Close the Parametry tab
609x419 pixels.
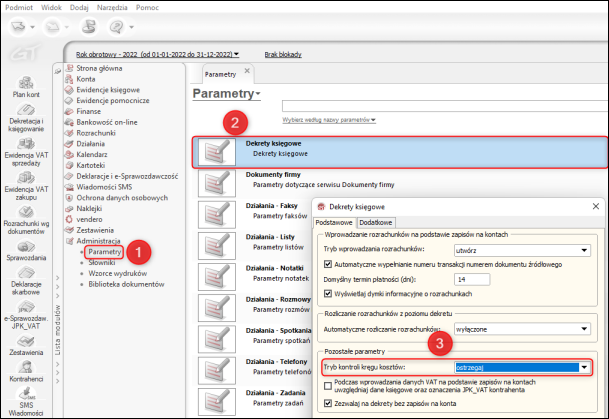[247, 71]
